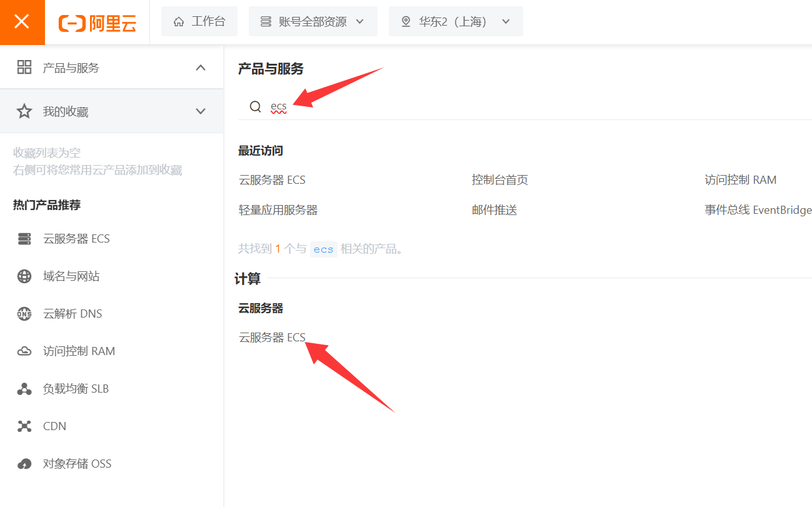
Task: Open 云服务器 ECS under 计算 search results
Action: click(272, 338)
